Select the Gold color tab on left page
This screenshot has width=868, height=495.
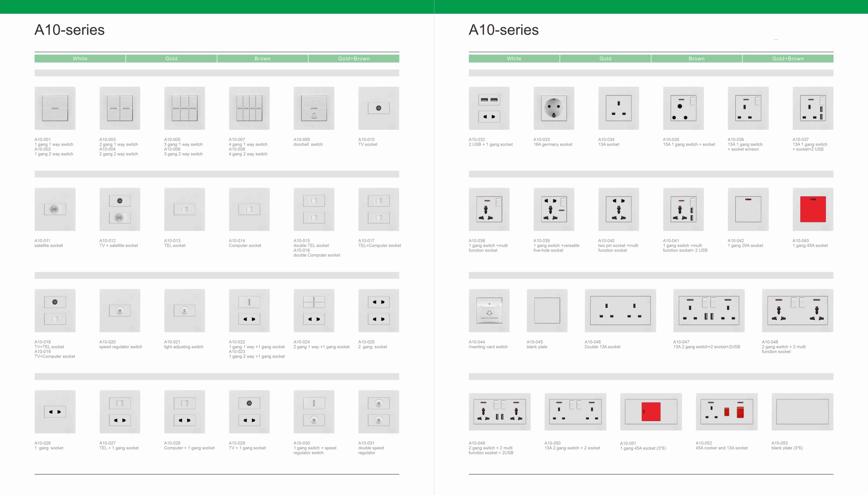point(171,59)
